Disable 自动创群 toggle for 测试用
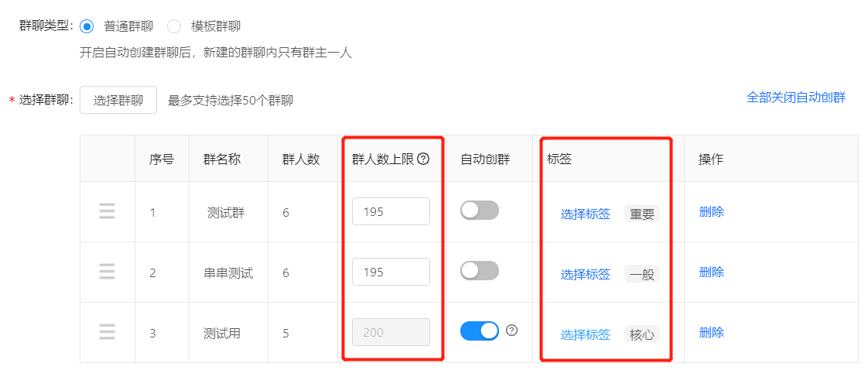 tap(480, 331)
